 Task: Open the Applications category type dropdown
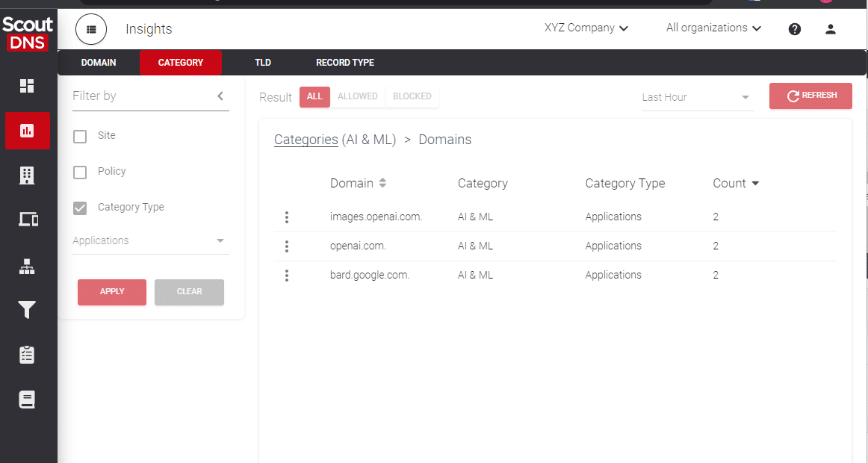(x=151, y=241)
